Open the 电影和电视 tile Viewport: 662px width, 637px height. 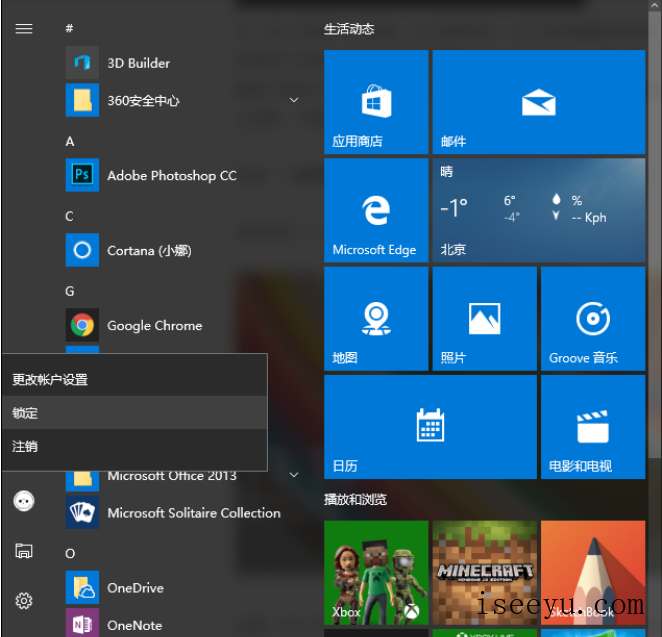(x=593, y=427)
